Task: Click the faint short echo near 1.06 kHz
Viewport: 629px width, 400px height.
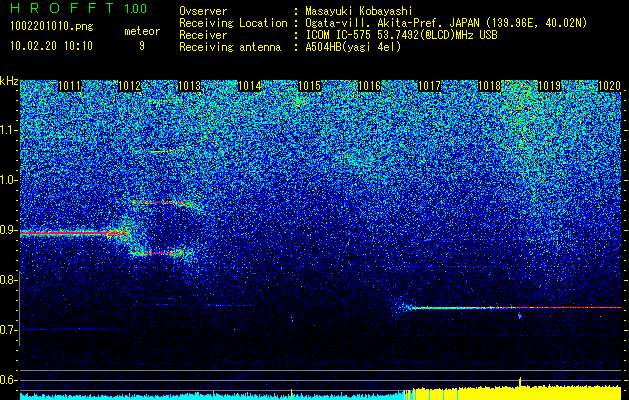Action: [165, 151]
